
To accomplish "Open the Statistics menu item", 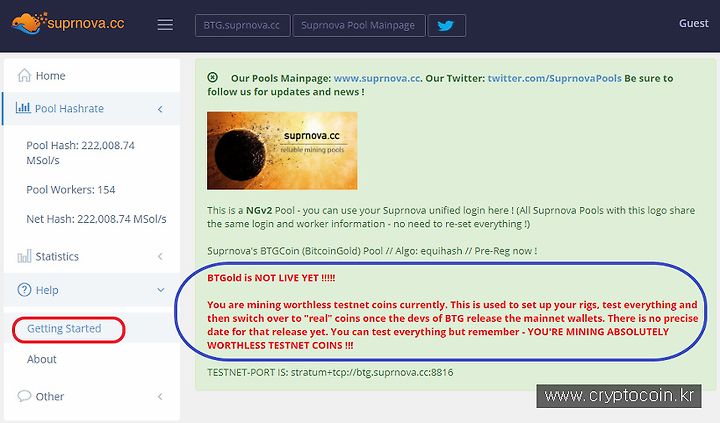I will pyautogui.click(x=92, y=256).
